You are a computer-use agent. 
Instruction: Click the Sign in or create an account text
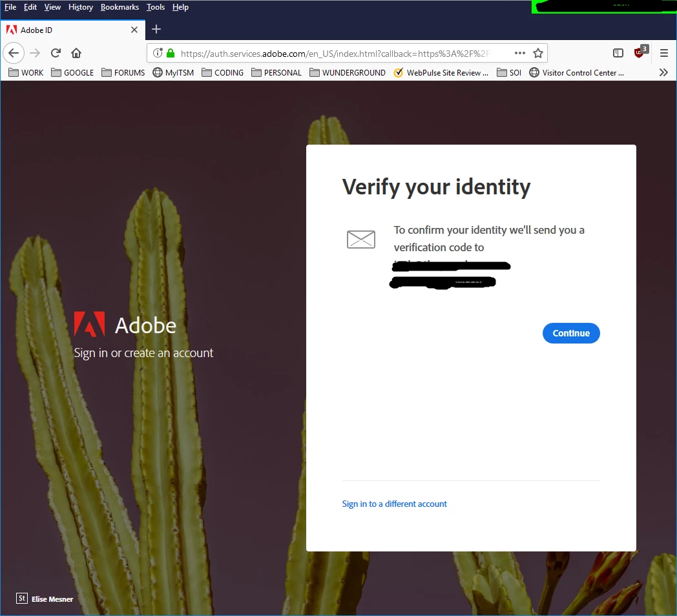tap(143, 353)
